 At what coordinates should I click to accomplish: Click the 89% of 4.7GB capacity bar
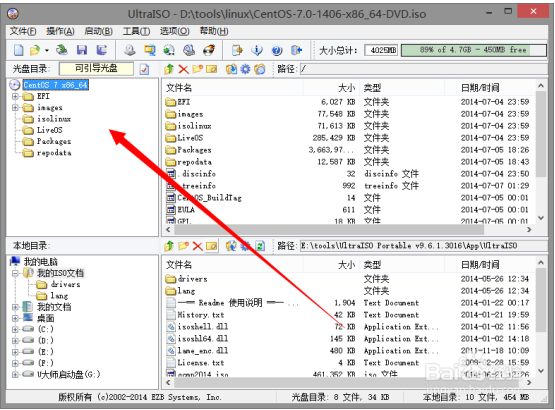[474, 50]
